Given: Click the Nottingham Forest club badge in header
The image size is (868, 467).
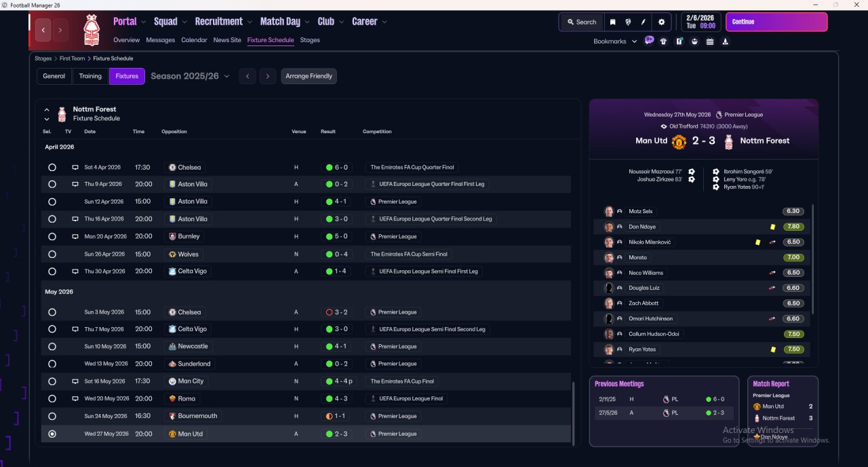Looking at the screenshot, I should click(91, 31).
